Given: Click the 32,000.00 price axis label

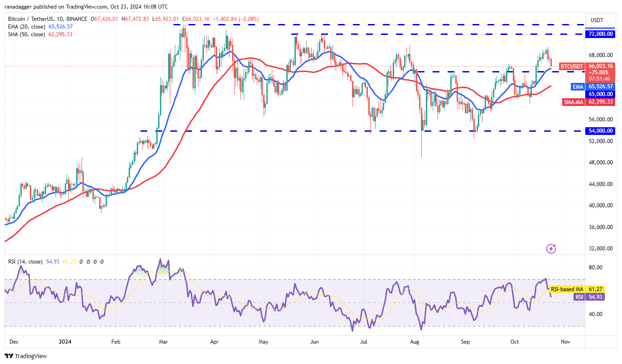Looking at the screenshot, I should pyautogui.click(x=601, y=249).
